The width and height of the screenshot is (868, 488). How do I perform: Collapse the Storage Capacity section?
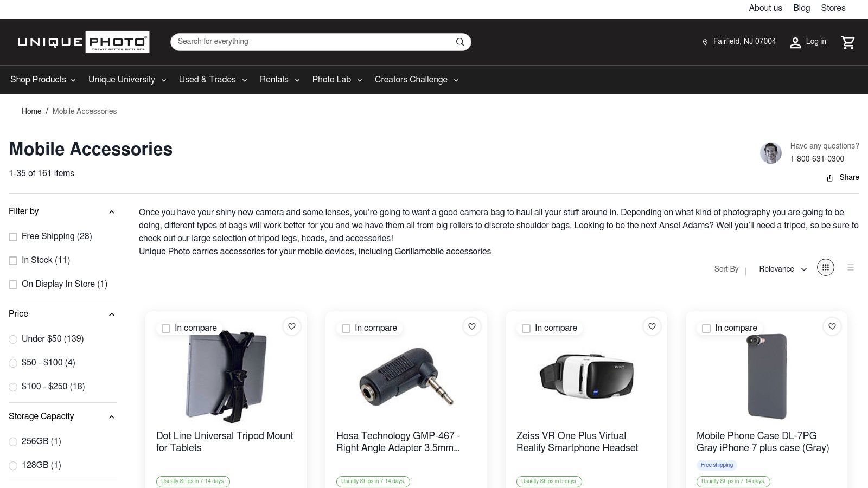112,417
